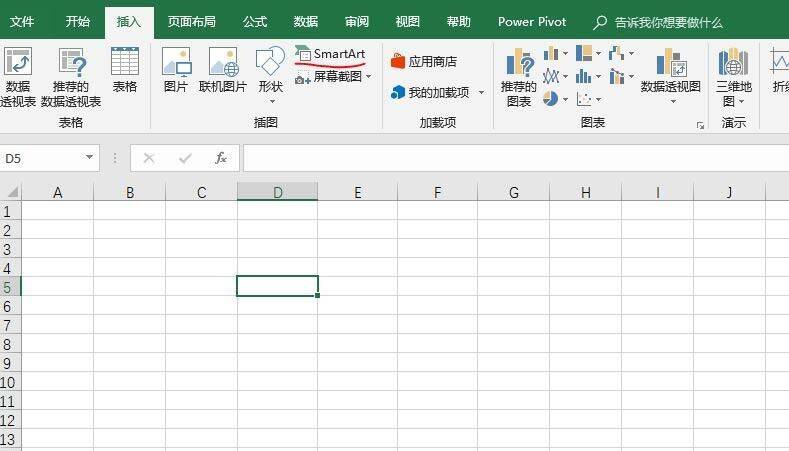The height and width of the screenshot is (451, 789).
Task: Select row 1 header
Action: [x=10, y=211]
